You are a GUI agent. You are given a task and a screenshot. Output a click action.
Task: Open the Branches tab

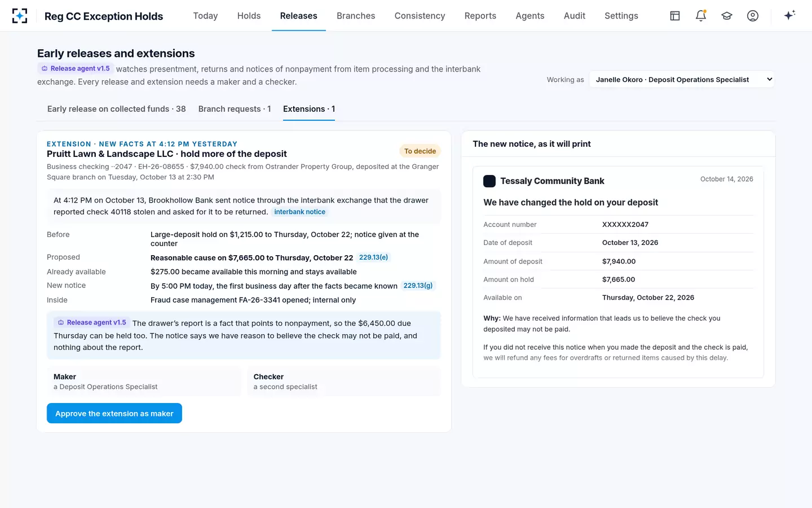pos(356,16)
